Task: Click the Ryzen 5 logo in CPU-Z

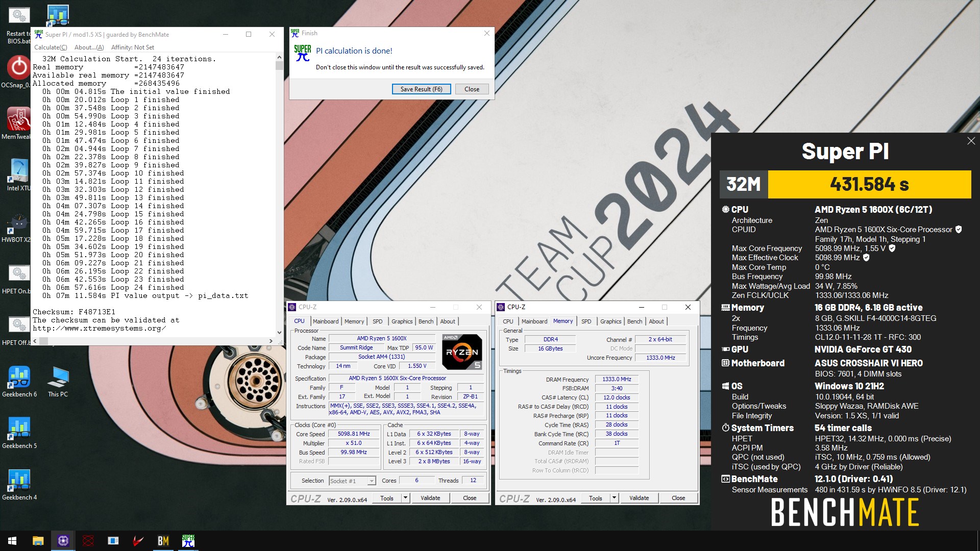Action: click(x=461, y=352)
